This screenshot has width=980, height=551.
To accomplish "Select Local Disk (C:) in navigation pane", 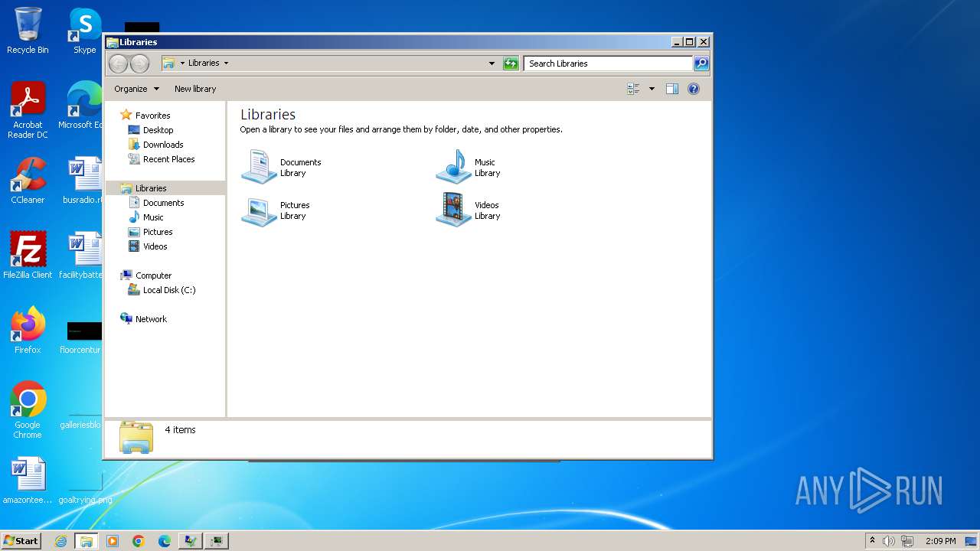I will click(168, 290).
